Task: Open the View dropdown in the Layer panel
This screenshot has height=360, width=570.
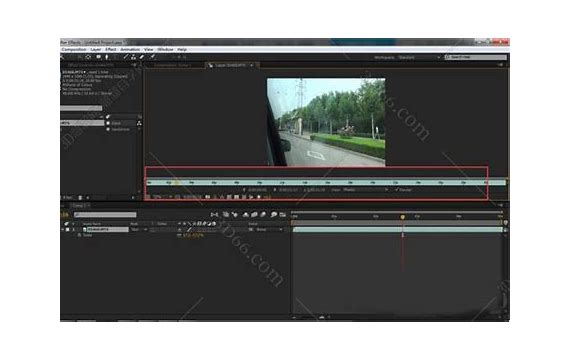Action: point(365,189)
